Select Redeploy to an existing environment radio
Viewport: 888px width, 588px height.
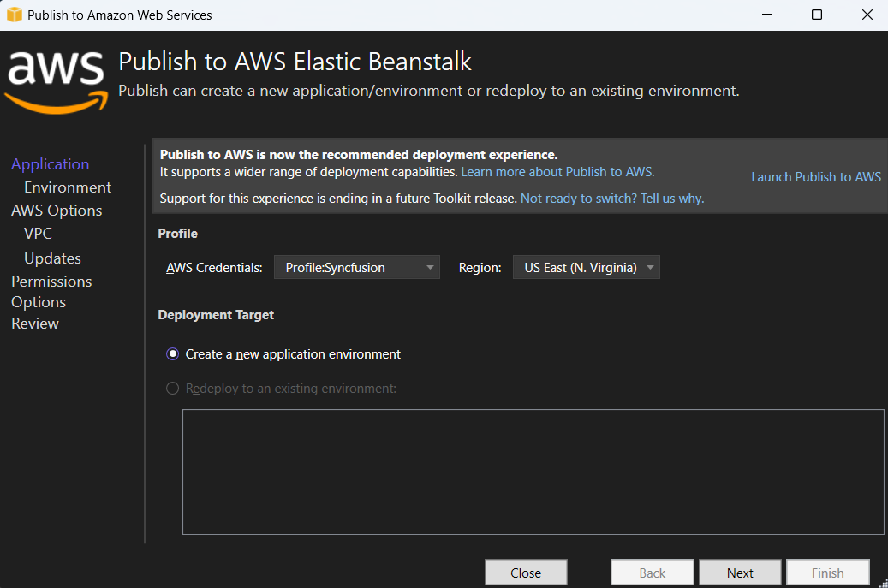click(172, 389)
